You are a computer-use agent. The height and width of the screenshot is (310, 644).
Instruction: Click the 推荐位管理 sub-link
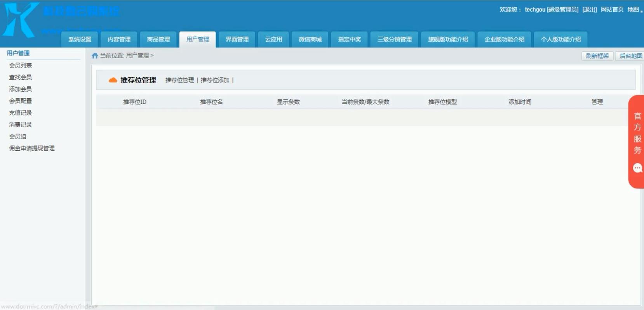click(179, 80)
